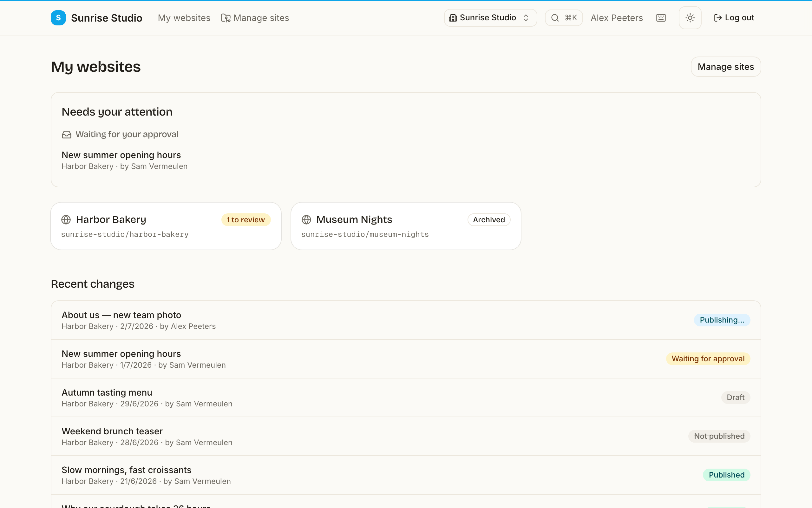Click the Manage sites folder icon in navbar
812x508 pixels.
click(226, 18)
